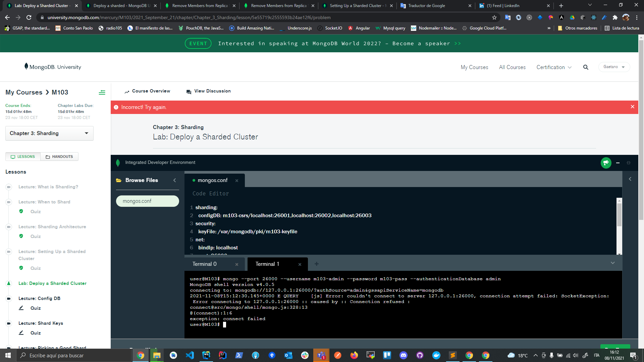Expand the right side panel arrow
644x362 pixels.
pyautogui.click(x=630, y=179)
